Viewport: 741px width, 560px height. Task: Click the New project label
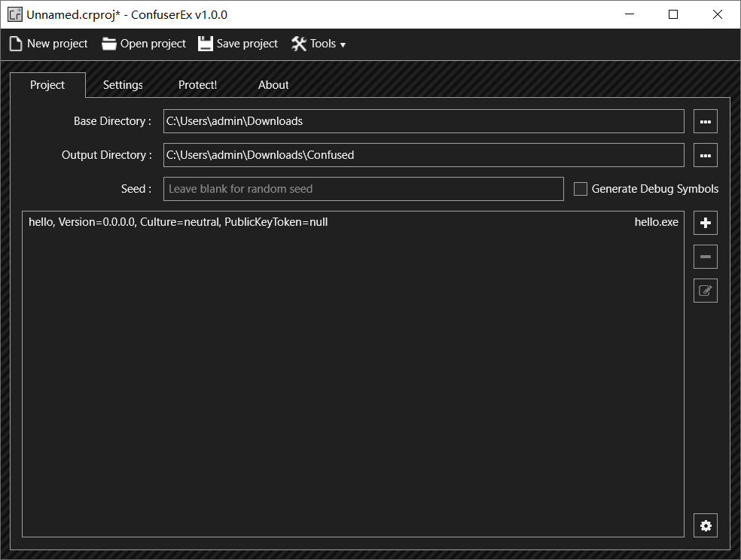[x=57, y=44]
